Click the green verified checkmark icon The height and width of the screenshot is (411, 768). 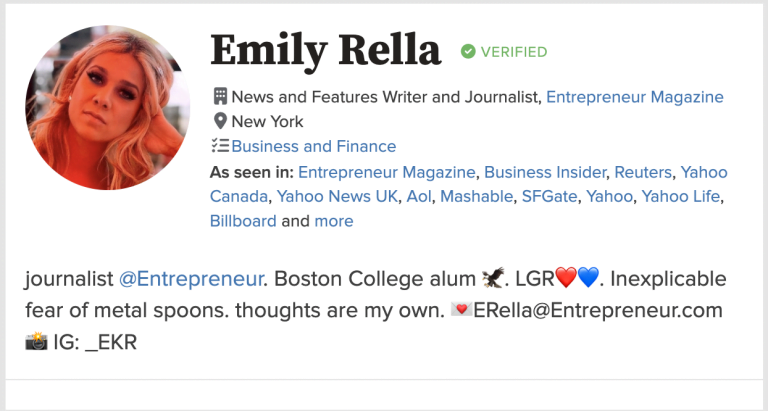click(468, 52)
